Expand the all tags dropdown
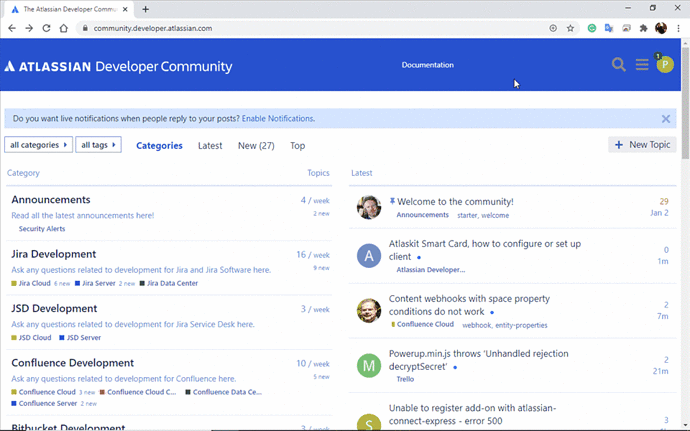690x431 pixels. [x=99, y=145]
